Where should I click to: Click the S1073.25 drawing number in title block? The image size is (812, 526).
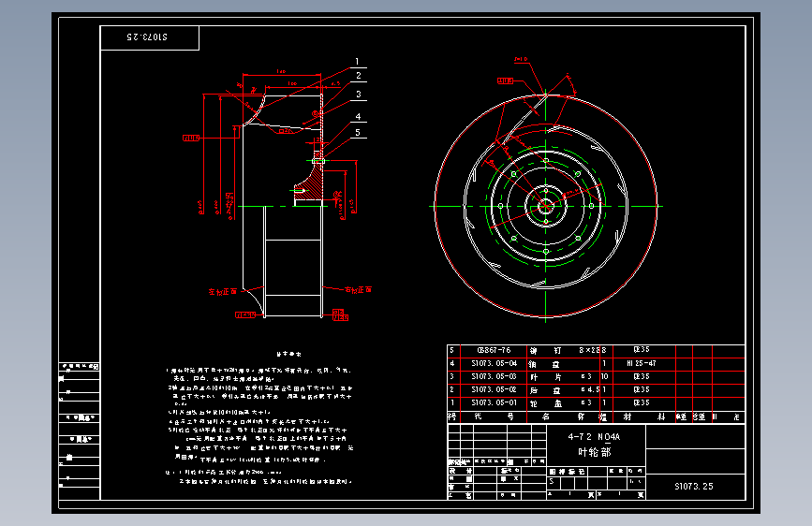coord(694,486)
